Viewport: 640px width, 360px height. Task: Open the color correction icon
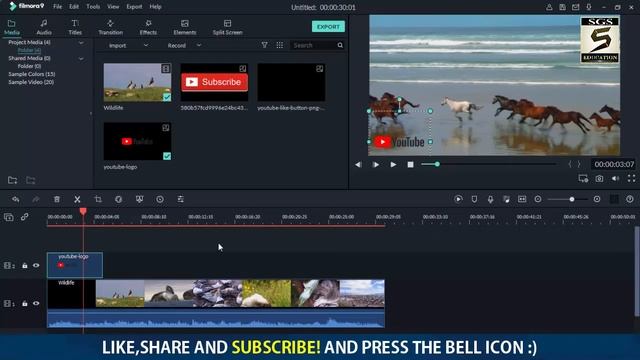(118, 199)
